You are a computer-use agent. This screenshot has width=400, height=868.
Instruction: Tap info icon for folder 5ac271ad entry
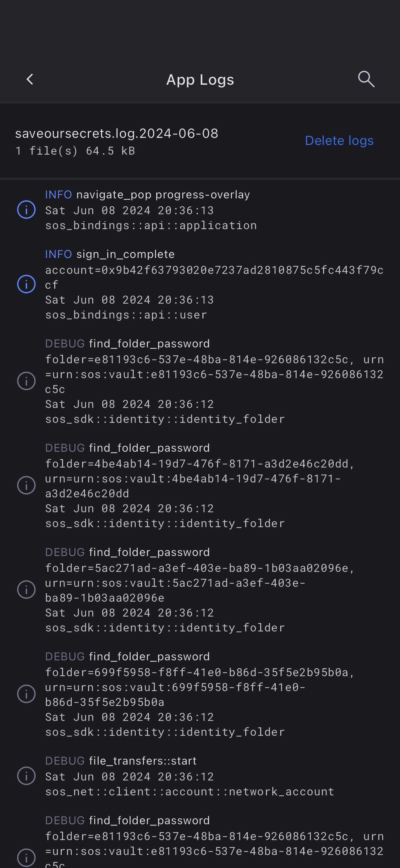coord(26,590)
